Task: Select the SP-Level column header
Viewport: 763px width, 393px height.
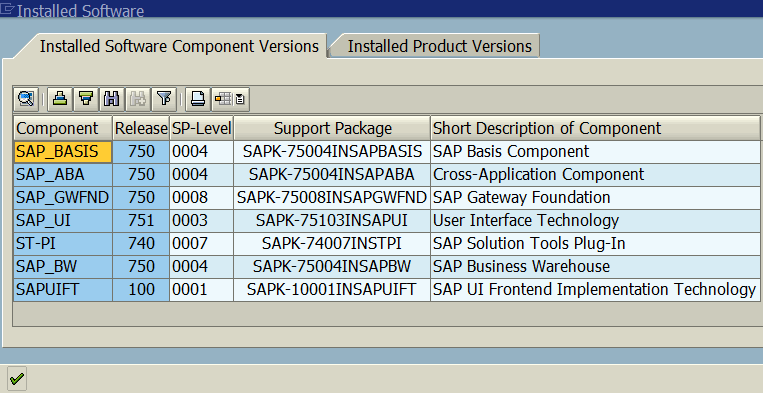Action: click(201, 128)
